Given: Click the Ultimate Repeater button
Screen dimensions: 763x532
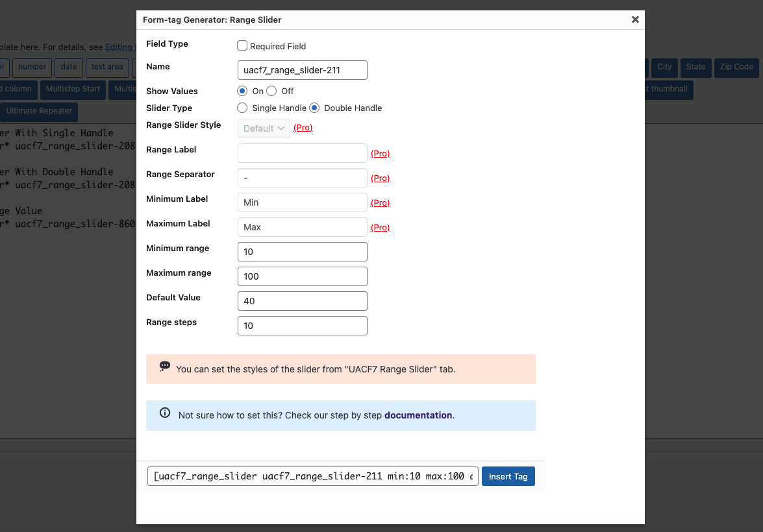Looking at the screenshot, I should (39, 112).
